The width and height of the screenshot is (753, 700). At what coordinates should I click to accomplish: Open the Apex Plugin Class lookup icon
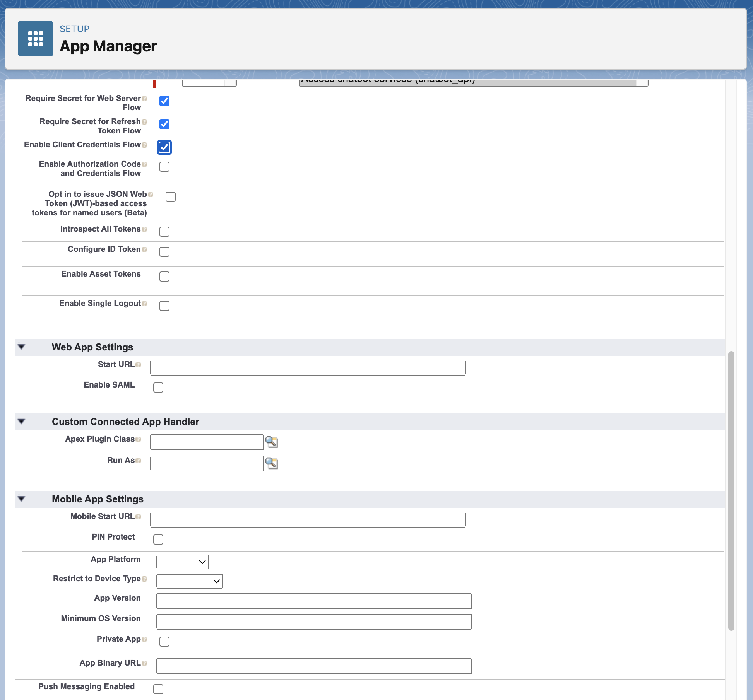(272, 442)
